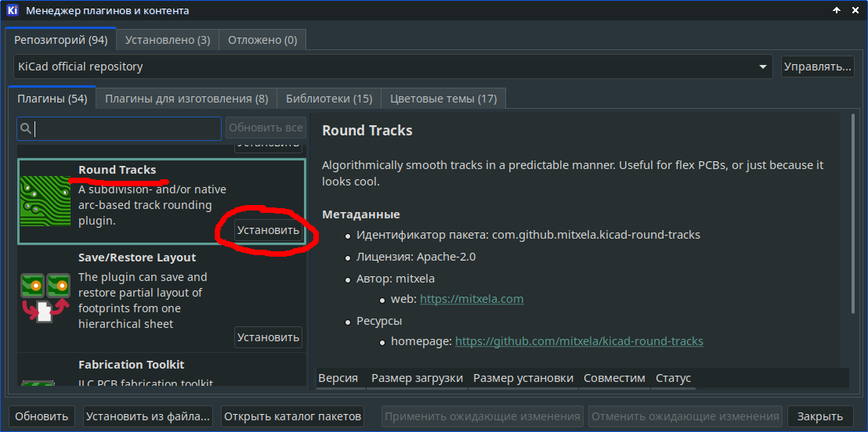
Task: Focus the plugin search input field
Action: tap(127, 128)
